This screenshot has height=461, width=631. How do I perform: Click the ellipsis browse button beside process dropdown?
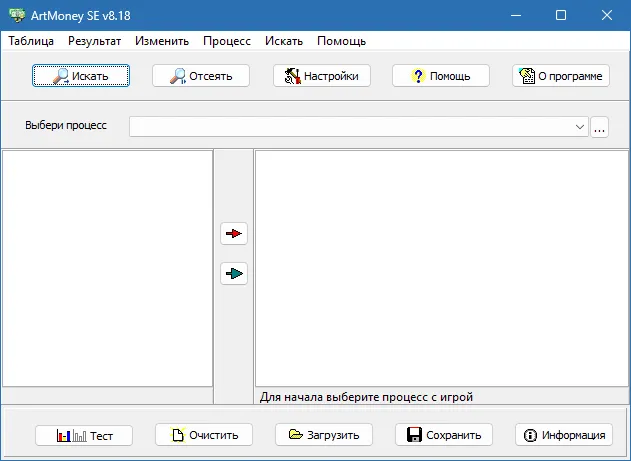tap(599, 127)
